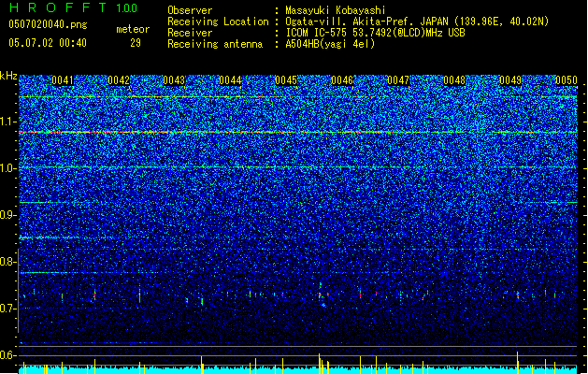Click the 0049 time marker
The height and width of the screenshot is (374, 588).
[x=510, y=80]
